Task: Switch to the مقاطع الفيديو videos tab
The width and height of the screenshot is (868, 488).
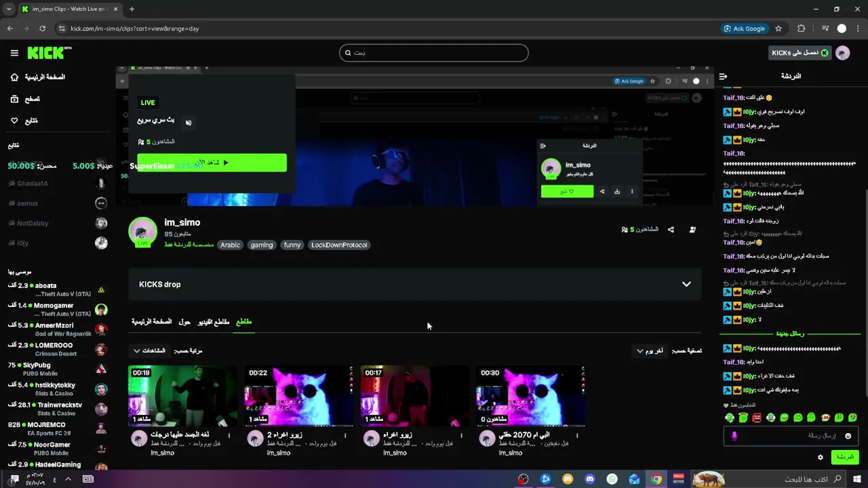Action: 214,322
